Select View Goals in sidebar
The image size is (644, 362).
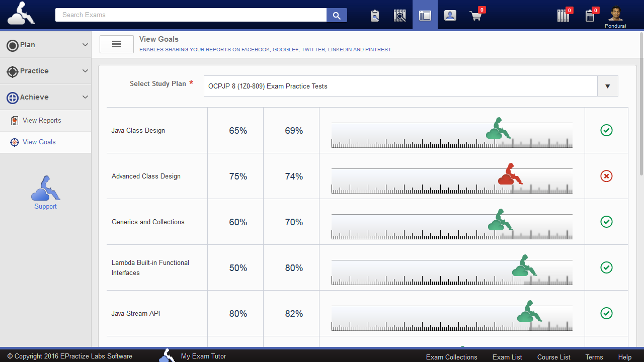pyautogui.click(x=39, y=142)
